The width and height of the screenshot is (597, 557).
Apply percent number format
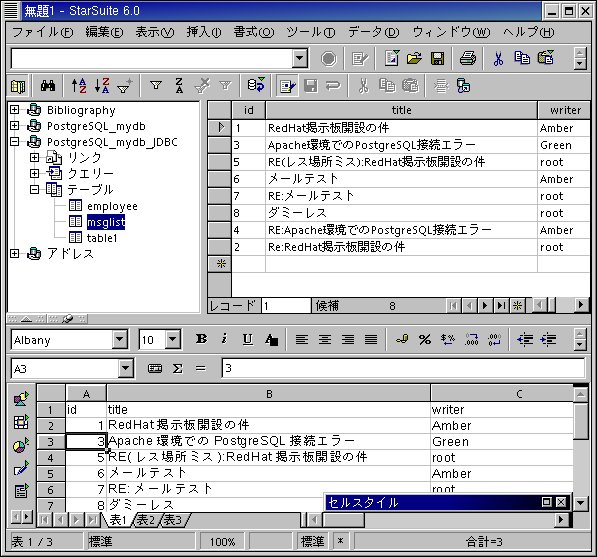click(425, 339)
